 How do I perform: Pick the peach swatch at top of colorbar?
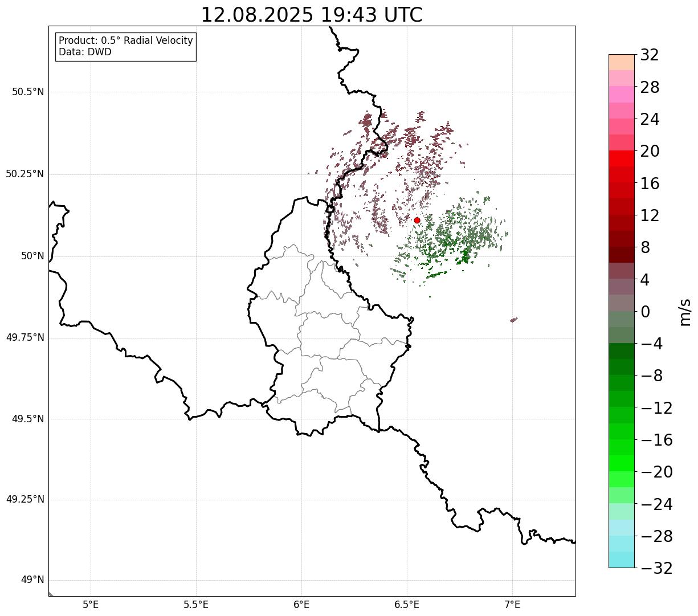[x=622, y=62]
